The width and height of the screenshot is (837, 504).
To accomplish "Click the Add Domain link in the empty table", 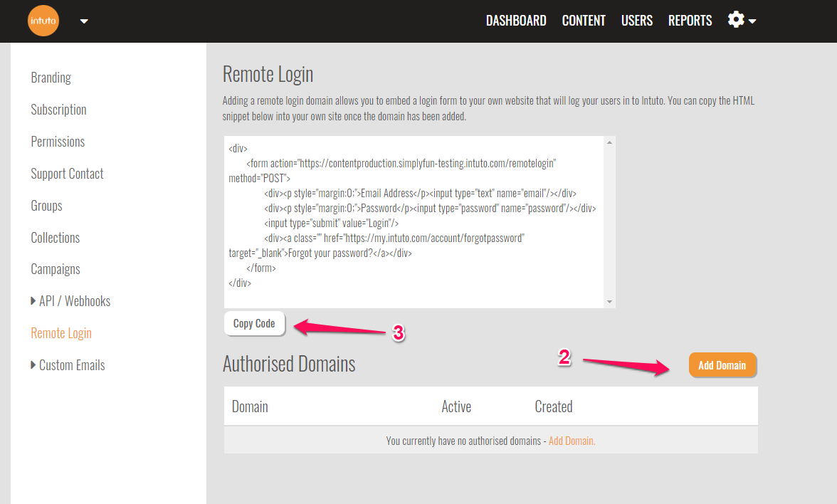I will tap(572, 441).
